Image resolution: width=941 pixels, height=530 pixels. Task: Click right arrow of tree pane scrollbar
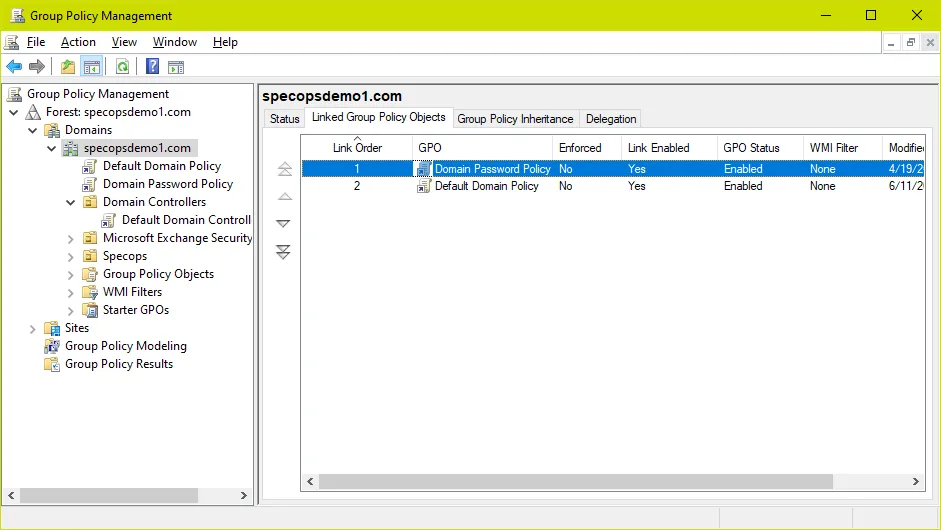click(244, 496)
